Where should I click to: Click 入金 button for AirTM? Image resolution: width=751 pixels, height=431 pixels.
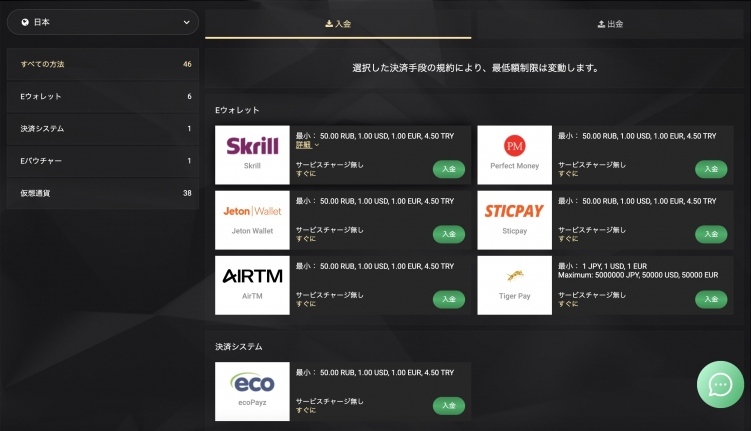(x=449, y=299)
